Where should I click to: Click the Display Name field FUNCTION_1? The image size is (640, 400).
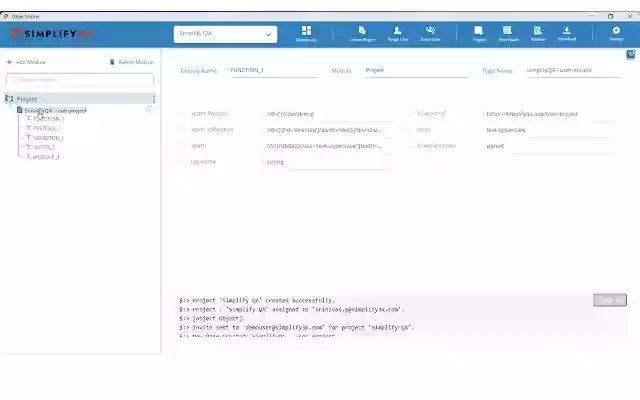coord(273,71)
